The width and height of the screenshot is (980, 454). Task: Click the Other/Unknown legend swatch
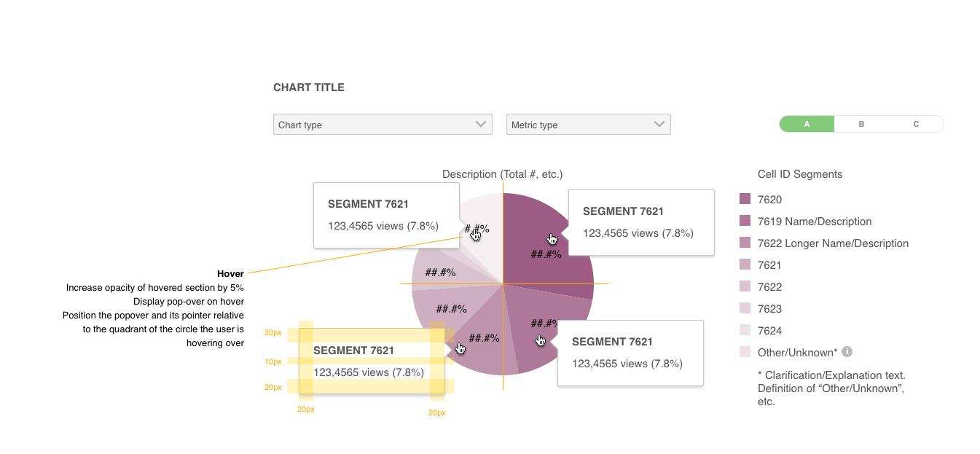click(745, 351)
